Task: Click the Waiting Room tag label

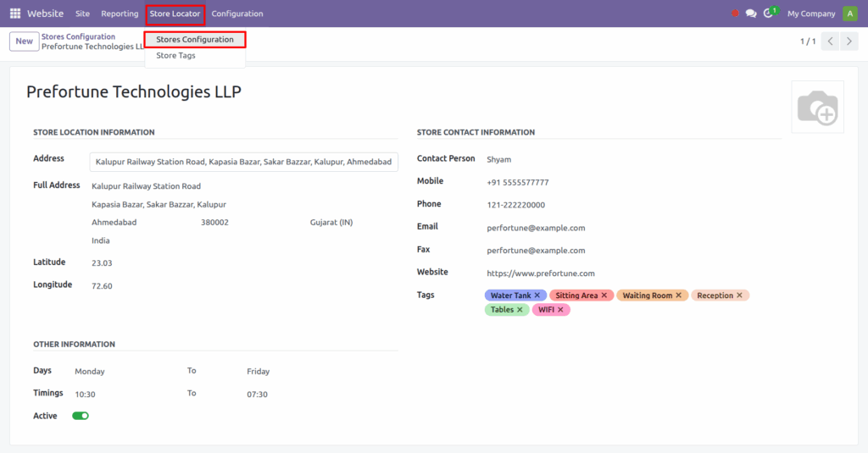Action: click(647, 296)
